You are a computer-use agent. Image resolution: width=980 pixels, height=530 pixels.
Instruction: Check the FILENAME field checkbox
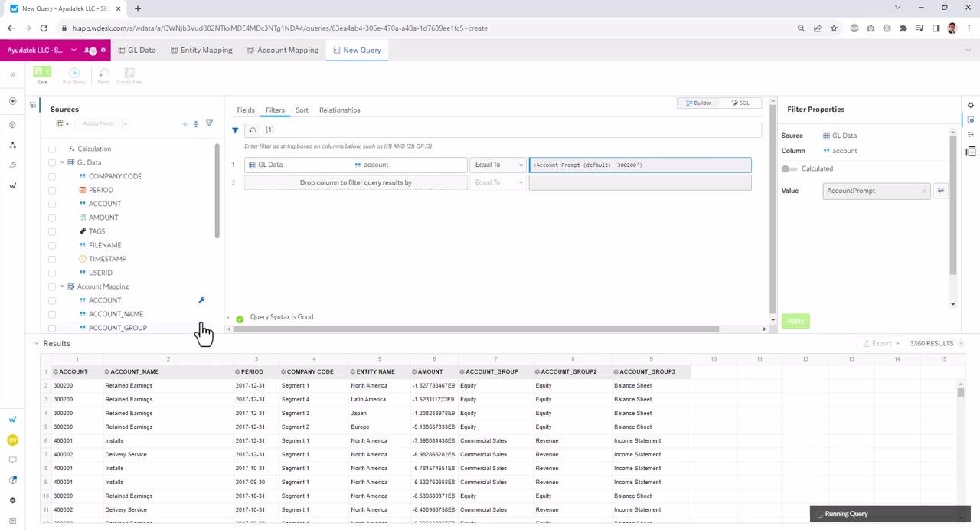[x=52, y=245]
